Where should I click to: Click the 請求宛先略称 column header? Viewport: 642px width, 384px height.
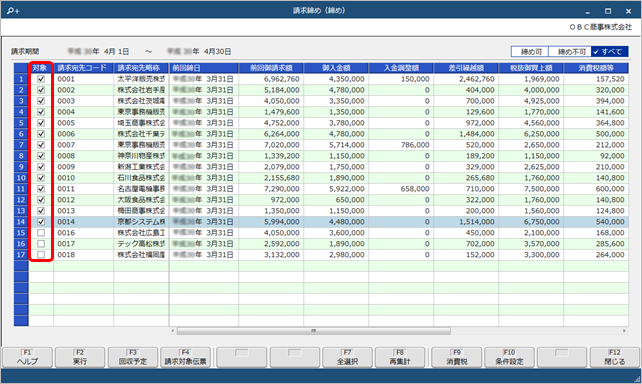coord(141,68)
